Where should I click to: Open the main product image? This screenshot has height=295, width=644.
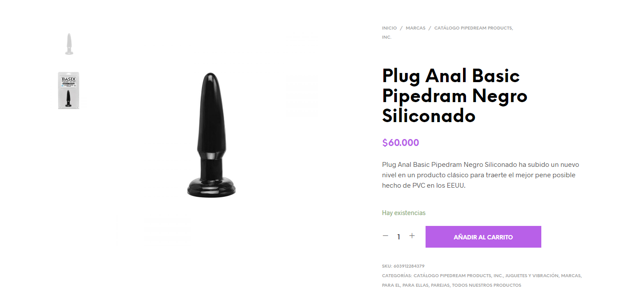coord(211,135)
